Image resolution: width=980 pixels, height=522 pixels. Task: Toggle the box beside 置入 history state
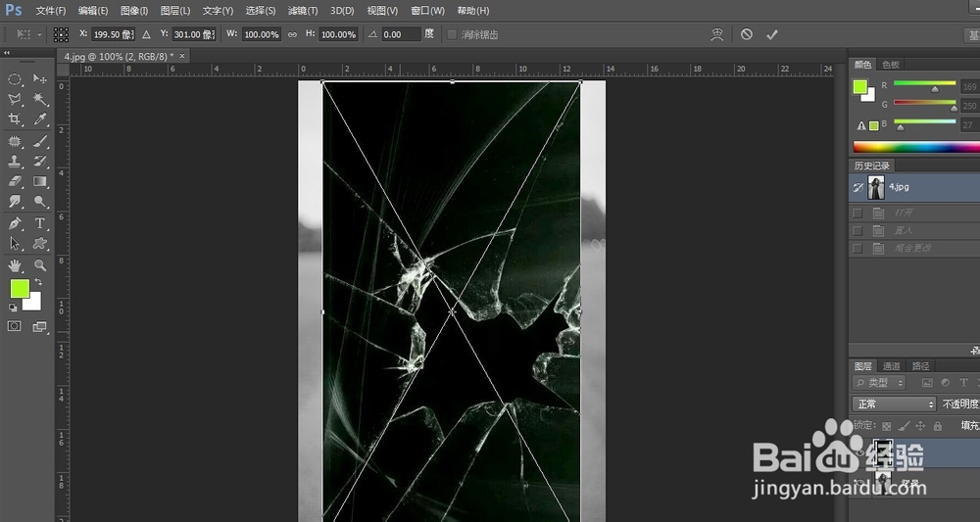[857, 230]
